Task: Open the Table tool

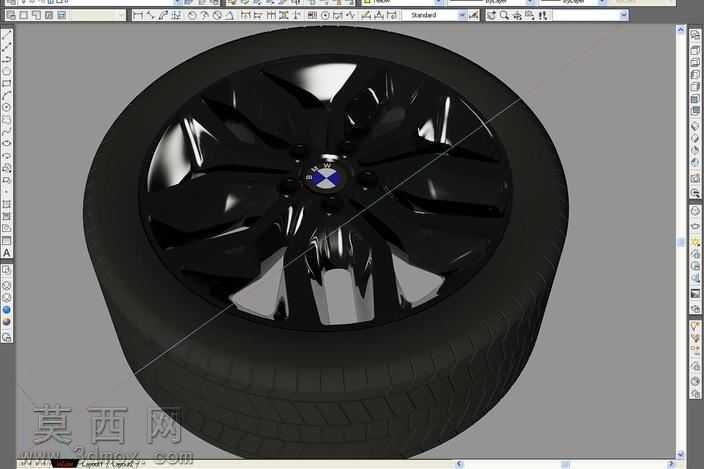Action: [x=6, y=241]
